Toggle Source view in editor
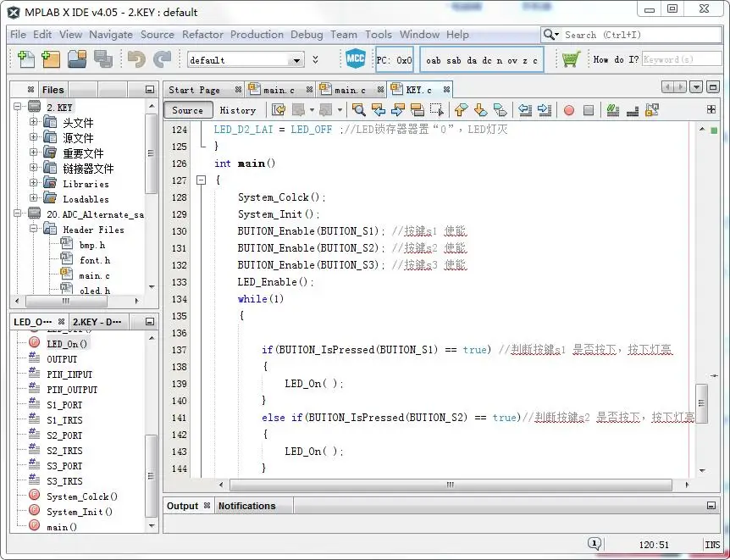Viewport: 730px width, 560px height. click(x=188, y=110)
